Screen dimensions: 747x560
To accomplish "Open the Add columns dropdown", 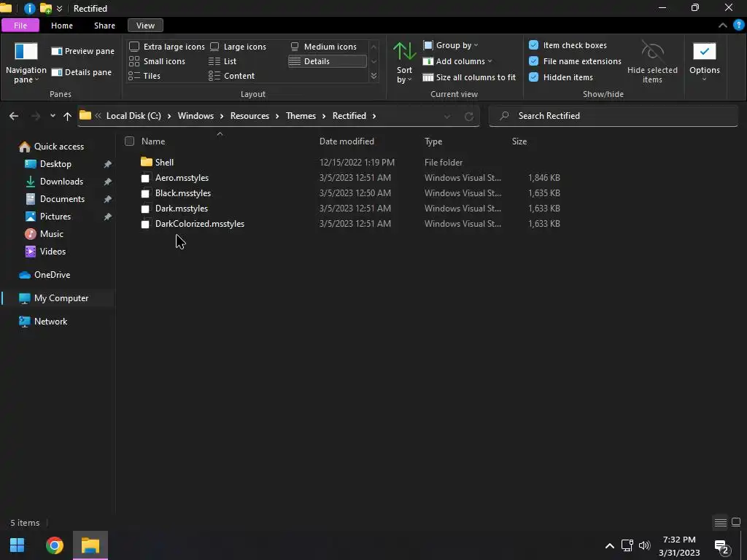I will click(x=457, y=61).
